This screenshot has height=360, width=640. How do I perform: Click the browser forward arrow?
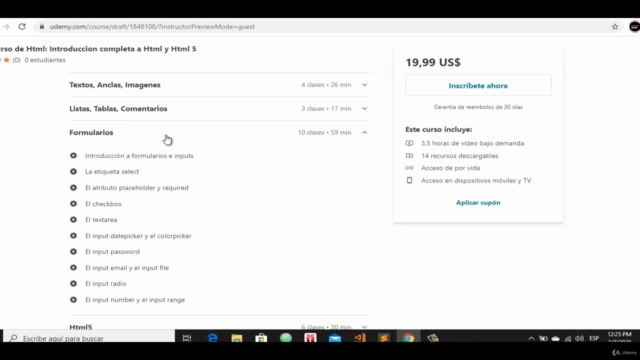(6, 27)
